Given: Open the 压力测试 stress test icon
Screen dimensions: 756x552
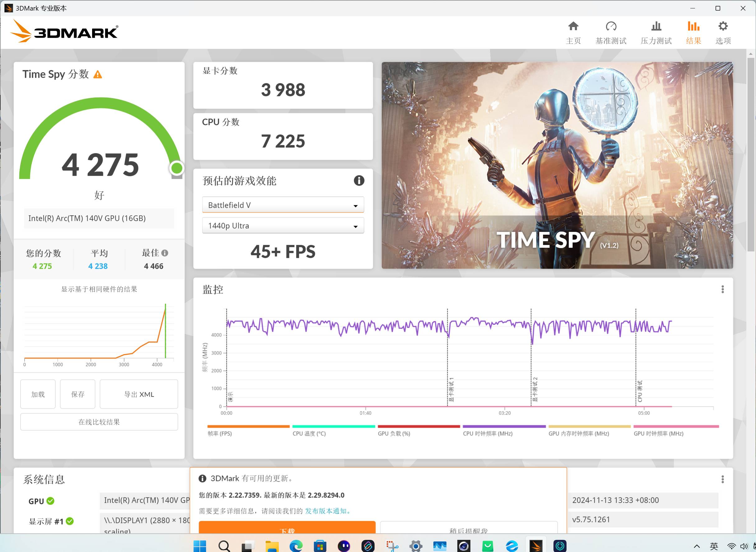Looking at the screenshot, I should (x=656, y=26).
